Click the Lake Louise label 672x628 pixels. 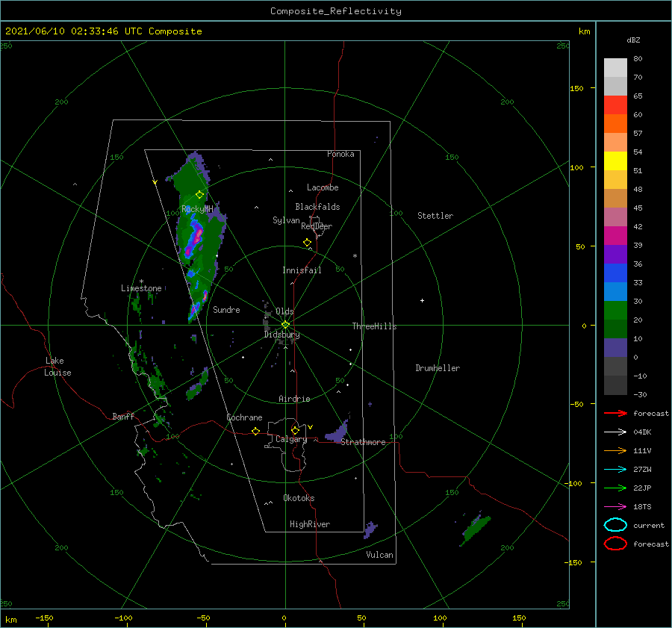57,367
